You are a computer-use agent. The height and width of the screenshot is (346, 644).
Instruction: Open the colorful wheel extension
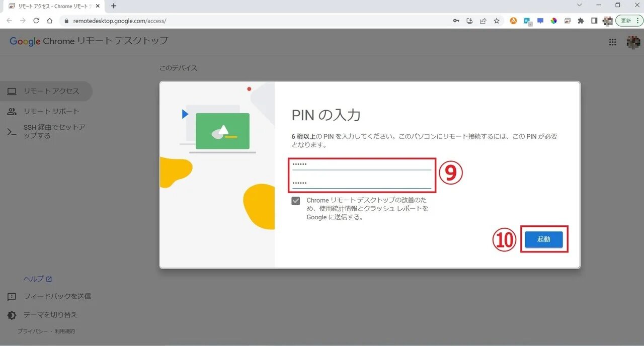(x=553, y=21)
